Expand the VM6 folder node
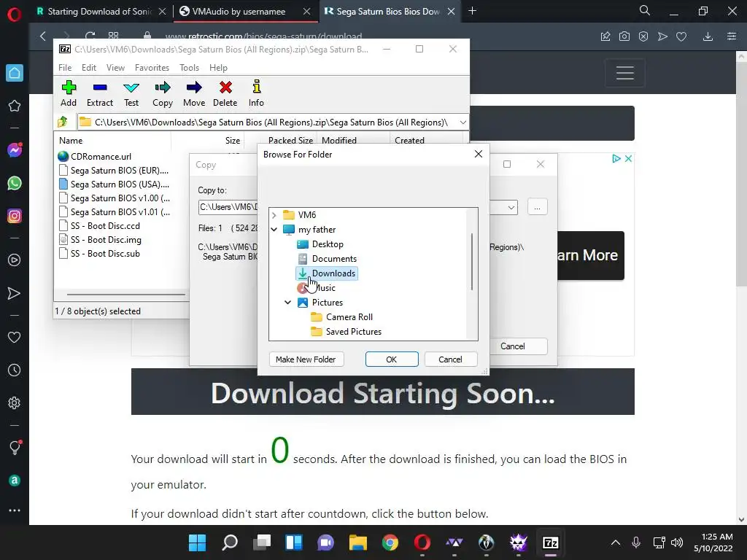The width and height of the screenshot is (747, 560). click(274, 215)
